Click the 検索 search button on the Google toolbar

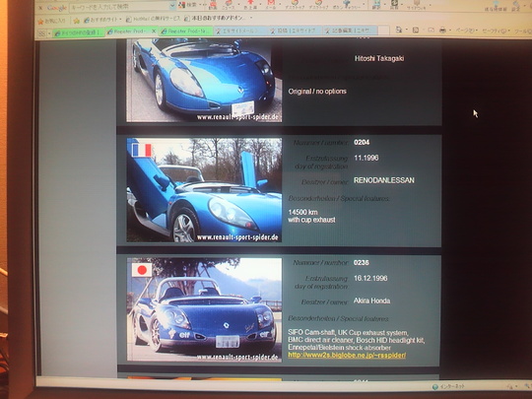pyautogui.click(x=187, y=5)
